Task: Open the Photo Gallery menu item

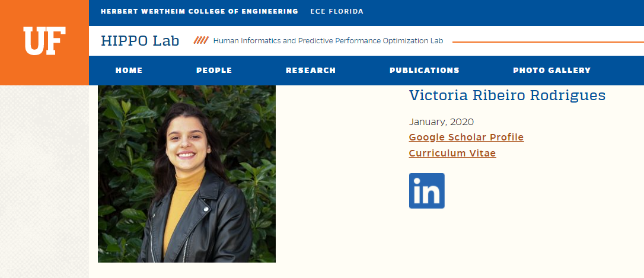Action: 551,71
